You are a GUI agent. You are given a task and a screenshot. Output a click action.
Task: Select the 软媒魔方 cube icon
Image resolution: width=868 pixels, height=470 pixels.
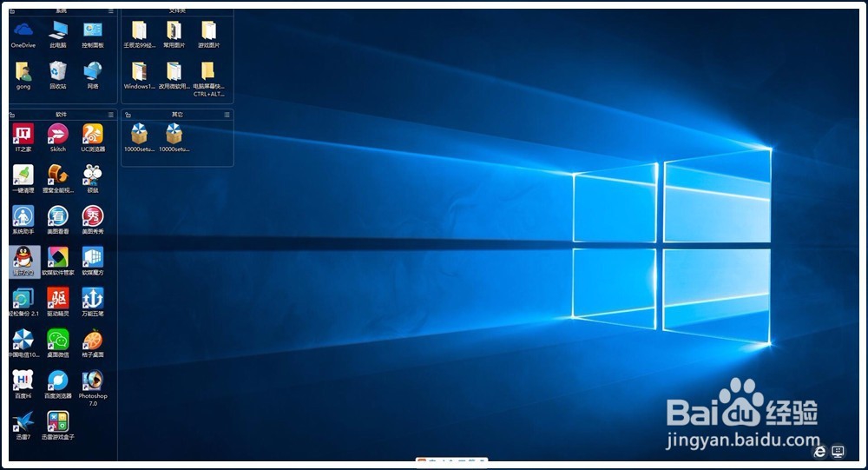click(x=93, y=261)
